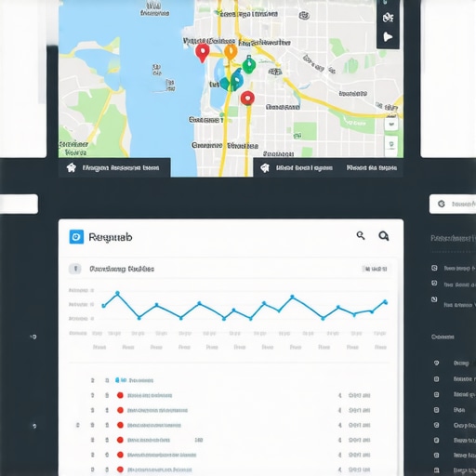Click the red pin at the waterfront edge
Image resolution: width=476 pixels, height=476 pixels.
click(x=203, y=53)
